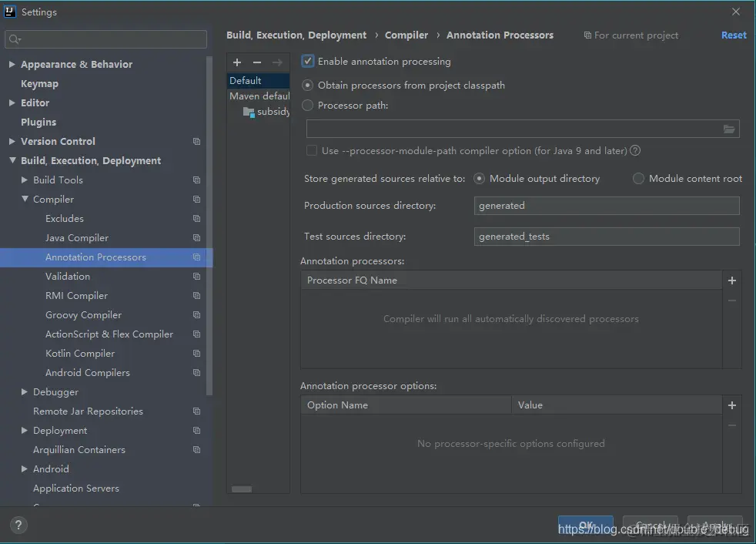Click project-level icon next to Java Compiler
The height and width of the screenshot is (544, 756).
197,238
